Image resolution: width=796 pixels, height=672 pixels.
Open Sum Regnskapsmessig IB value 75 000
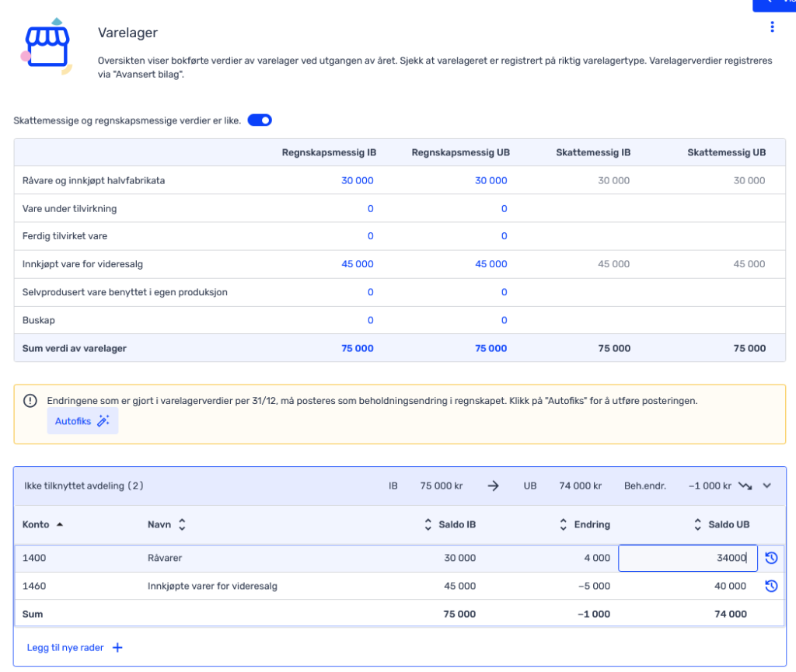click(x=357, y=348)
